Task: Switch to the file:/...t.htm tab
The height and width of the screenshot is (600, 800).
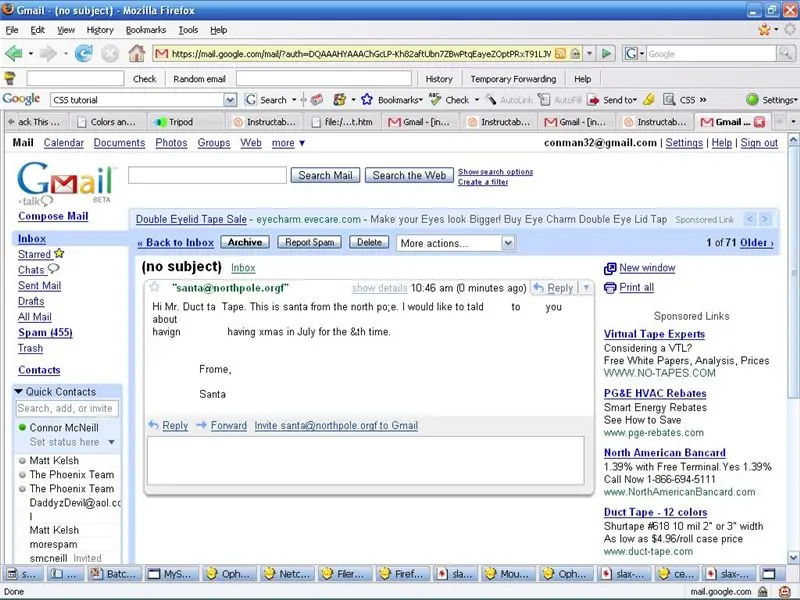Action: 342,122
